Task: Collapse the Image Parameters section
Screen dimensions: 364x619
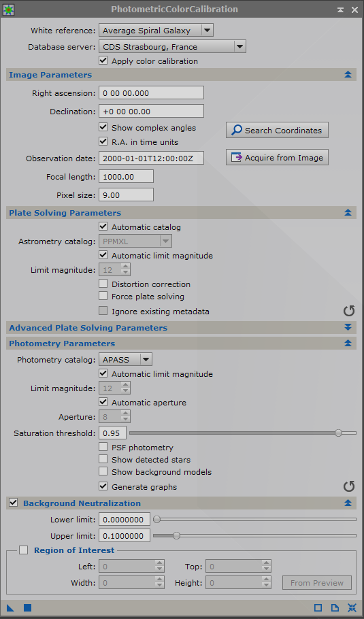Action: pyautogui.click(x=348, y=74)
